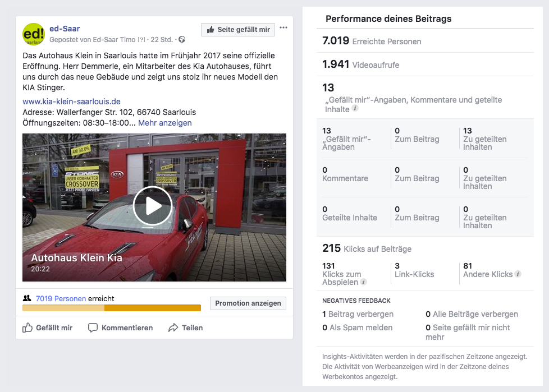The width and height of the screenshot is (549, 392).
Task: Click the '7.019 Erreichte Personen' stat
Action: 372,41
